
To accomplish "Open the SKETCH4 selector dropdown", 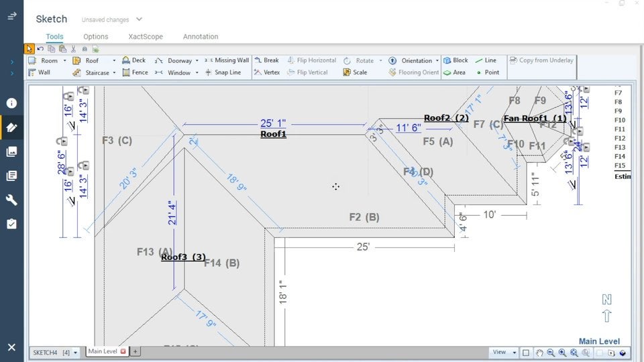I will point(75,353).
